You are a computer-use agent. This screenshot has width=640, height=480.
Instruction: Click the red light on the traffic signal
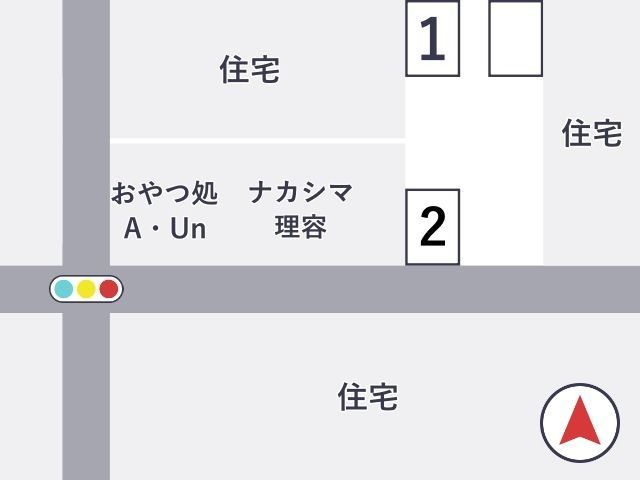(109, 289)
